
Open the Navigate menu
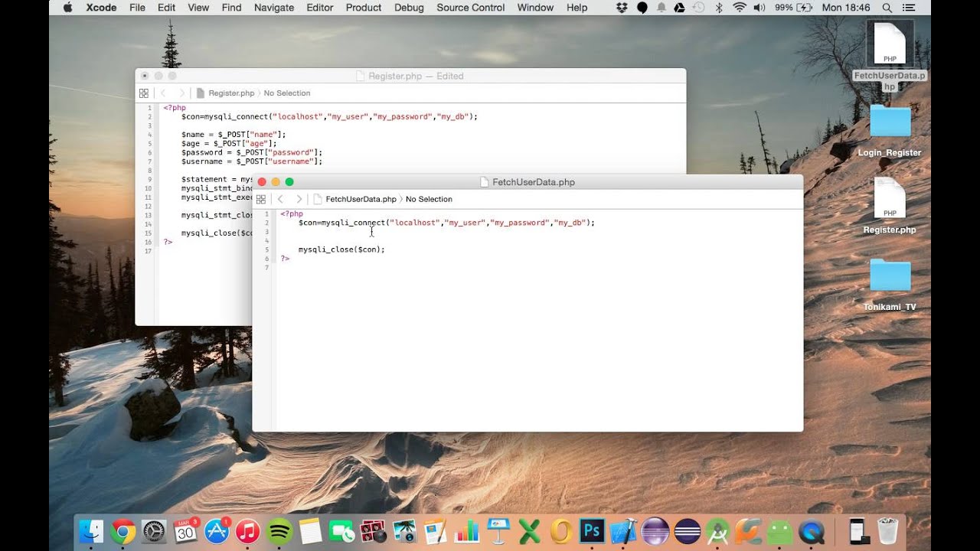click(274, 8)
